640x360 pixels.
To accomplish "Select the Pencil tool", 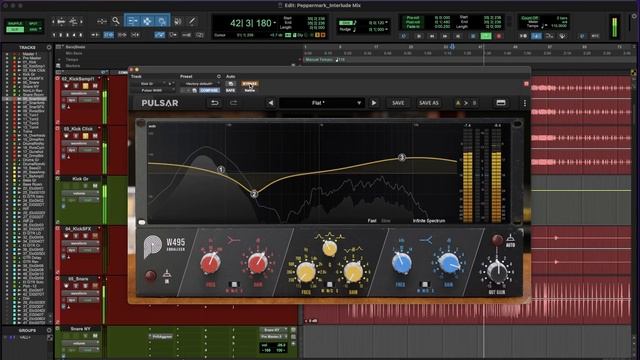I will pyautogui.click(x=192, y=21).
